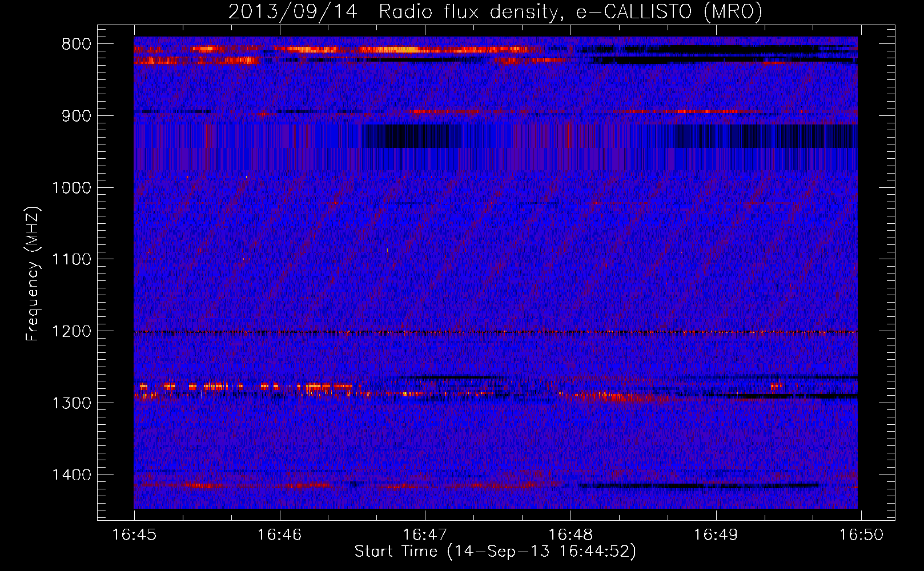Select the "Frequency (MHZ)" axis label
Image resolution: width=924 pixels, height=571 pixels.
33,274
